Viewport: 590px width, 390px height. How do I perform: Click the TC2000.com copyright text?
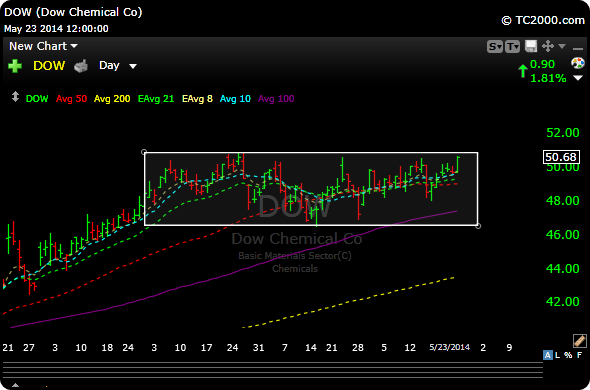click(543, 20)
